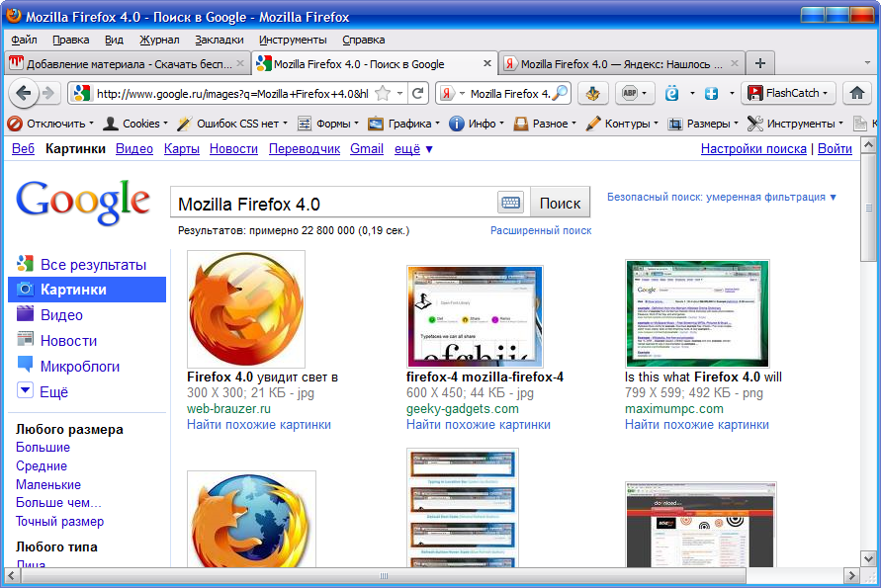
Task: Open the Безопасный поиск filter dropdown
Action: pyautogui.click(x=722, y=197)
